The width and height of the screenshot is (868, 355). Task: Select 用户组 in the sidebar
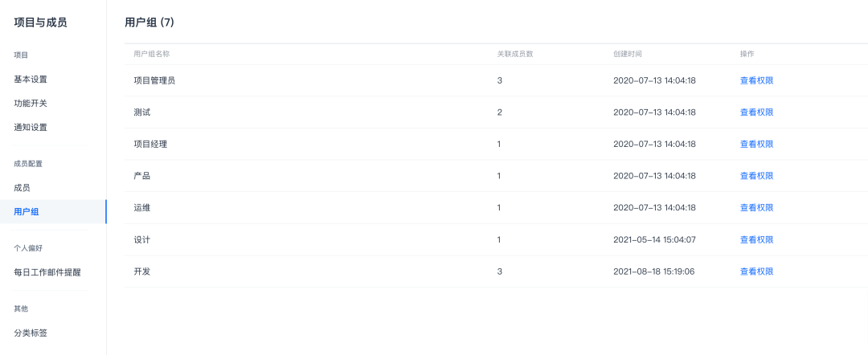point(27,212)
